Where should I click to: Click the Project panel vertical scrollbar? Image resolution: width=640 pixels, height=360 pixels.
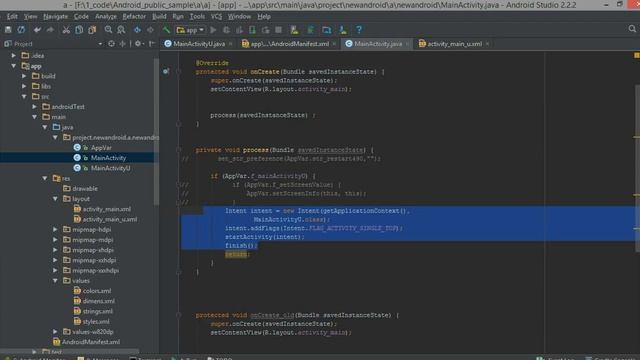click(156, 131)
